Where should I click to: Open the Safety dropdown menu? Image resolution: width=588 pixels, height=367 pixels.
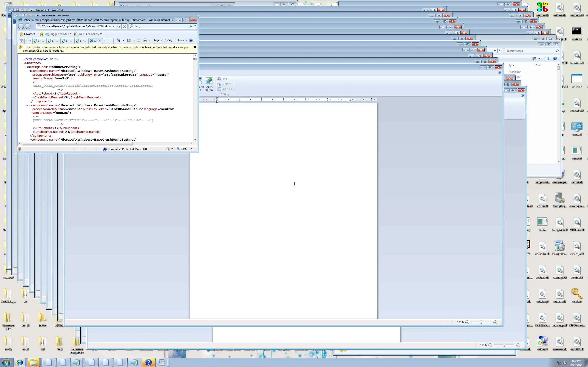170,41
